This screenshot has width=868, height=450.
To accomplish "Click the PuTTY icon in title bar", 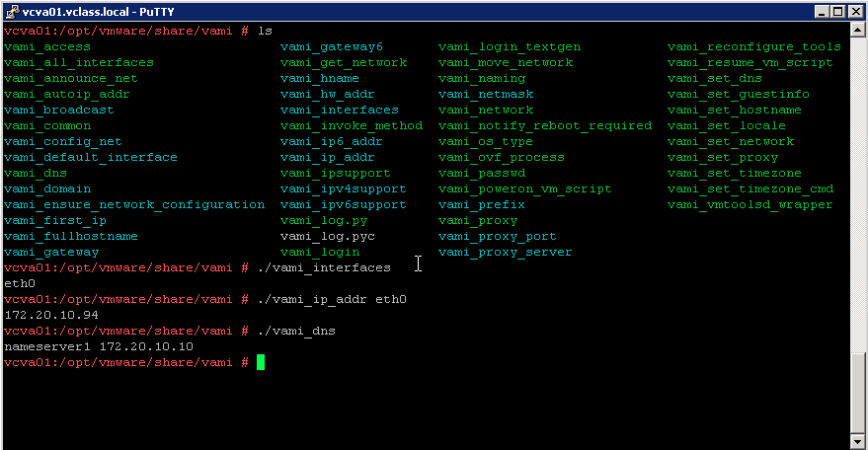I will [x=12, y=11].
